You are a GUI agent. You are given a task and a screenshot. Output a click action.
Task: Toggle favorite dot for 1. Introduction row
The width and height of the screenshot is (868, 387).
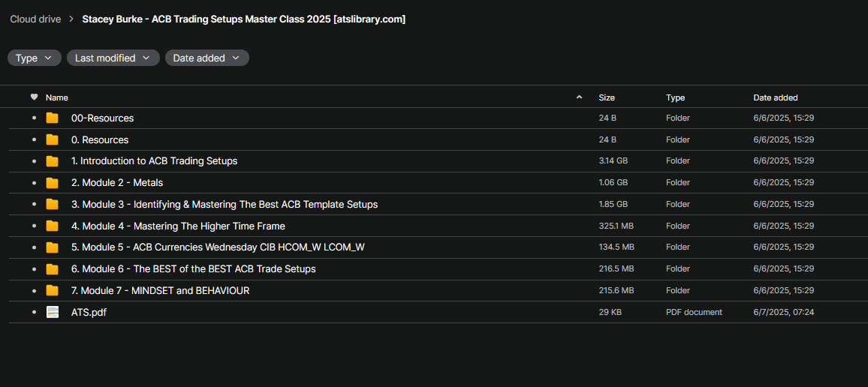34,161
